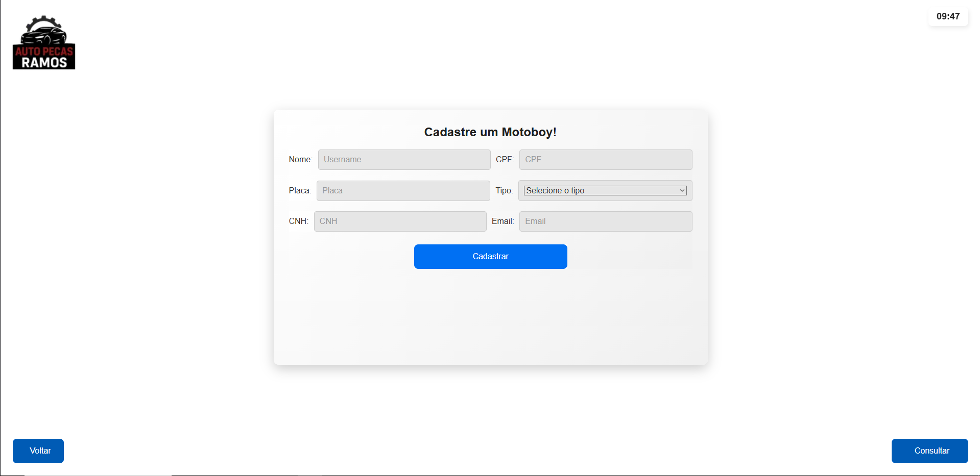
Task: Click the 'Tipo:' field label
Action: click(x=504, y=191)
